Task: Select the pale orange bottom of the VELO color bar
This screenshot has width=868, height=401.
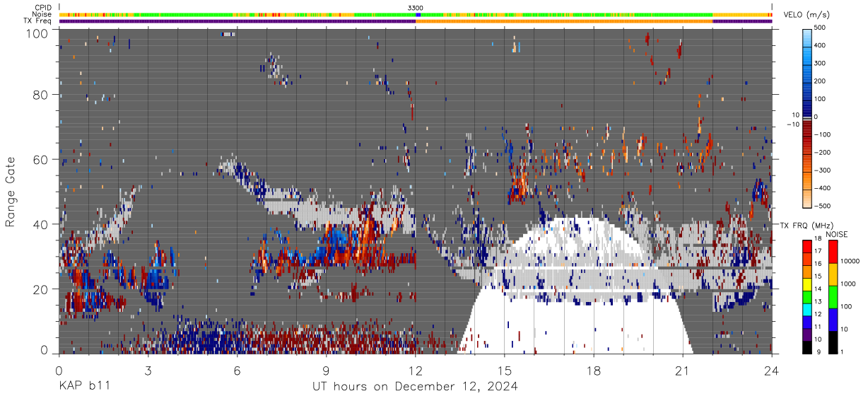Action: pos(808,198)
